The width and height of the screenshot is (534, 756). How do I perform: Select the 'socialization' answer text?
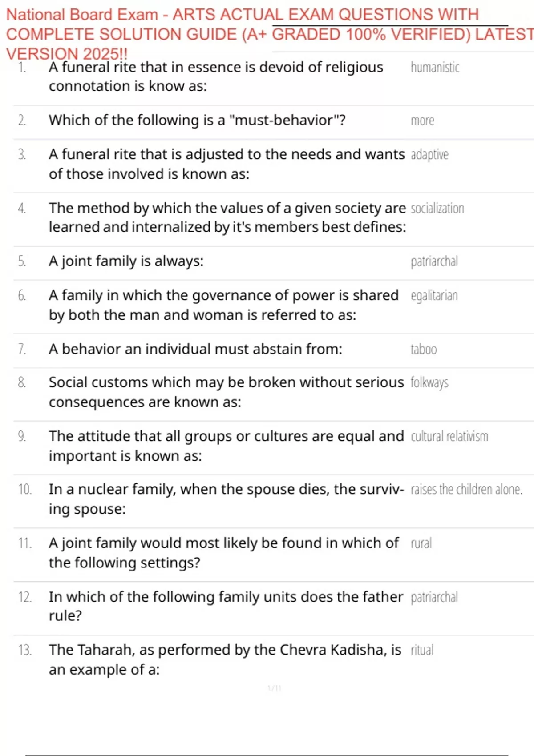click(x=437, y=208)
